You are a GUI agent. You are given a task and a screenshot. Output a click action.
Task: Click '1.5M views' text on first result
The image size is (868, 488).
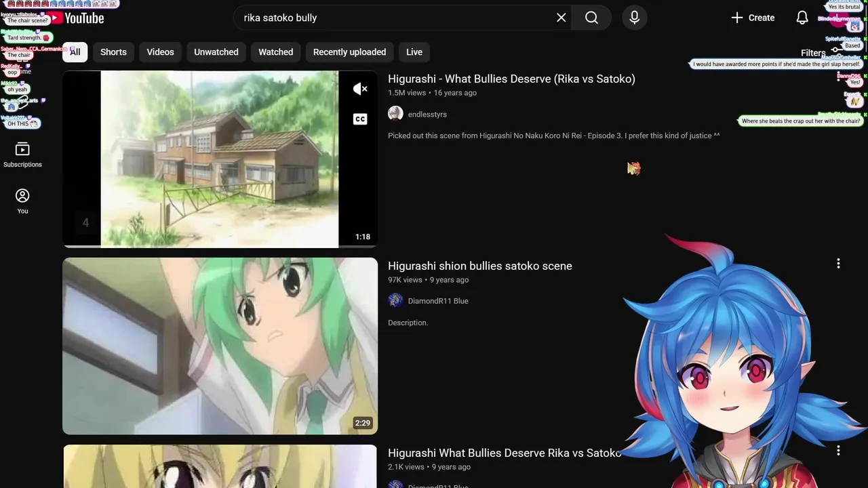pyautogui.click(x=407, y=93)
